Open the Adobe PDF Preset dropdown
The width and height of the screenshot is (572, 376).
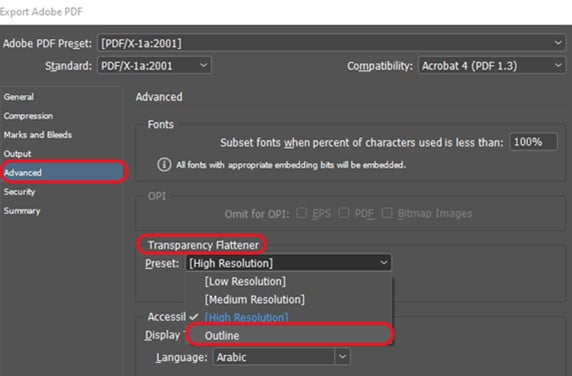pyautogui.click(x=332, y=43)
